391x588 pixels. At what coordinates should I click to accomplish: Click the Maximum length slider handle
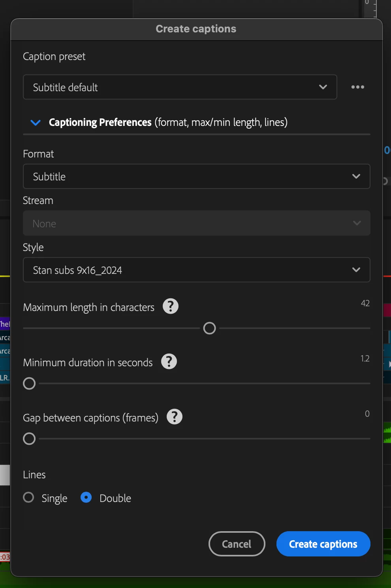209,328
